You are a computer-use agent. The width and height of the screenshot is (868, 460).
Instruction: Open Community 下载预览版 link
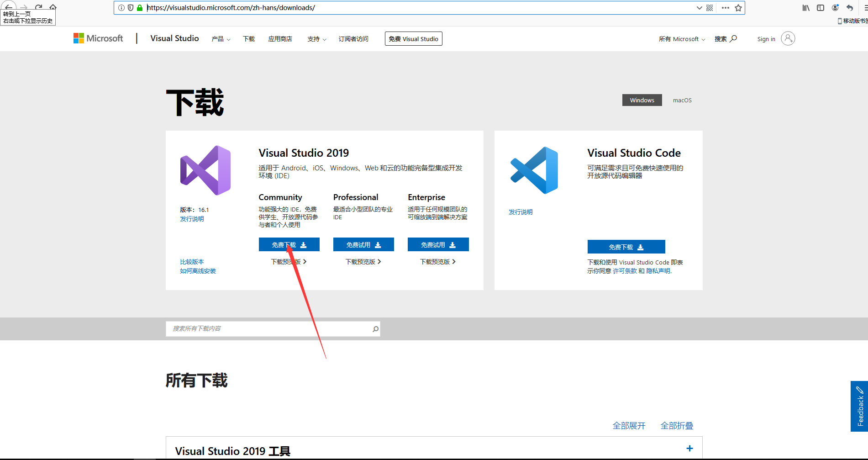click(x=289, y=262)
